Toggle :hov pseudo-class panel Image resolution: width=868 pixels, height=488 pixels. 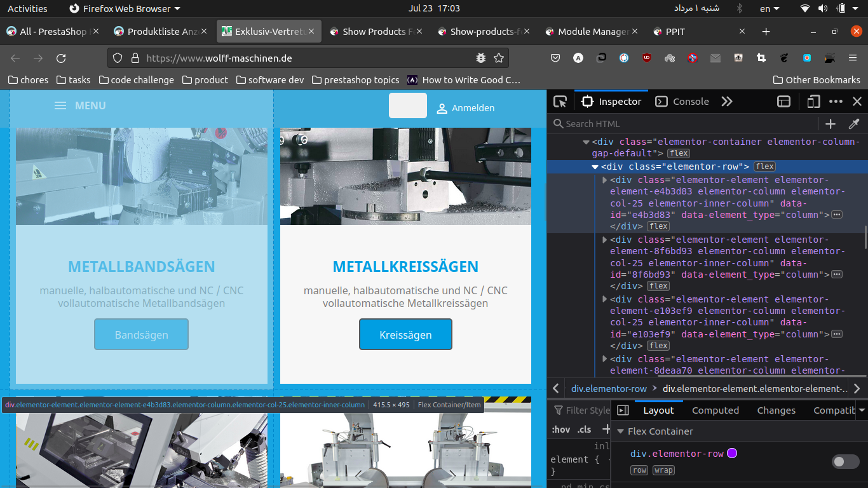(560, 430)
